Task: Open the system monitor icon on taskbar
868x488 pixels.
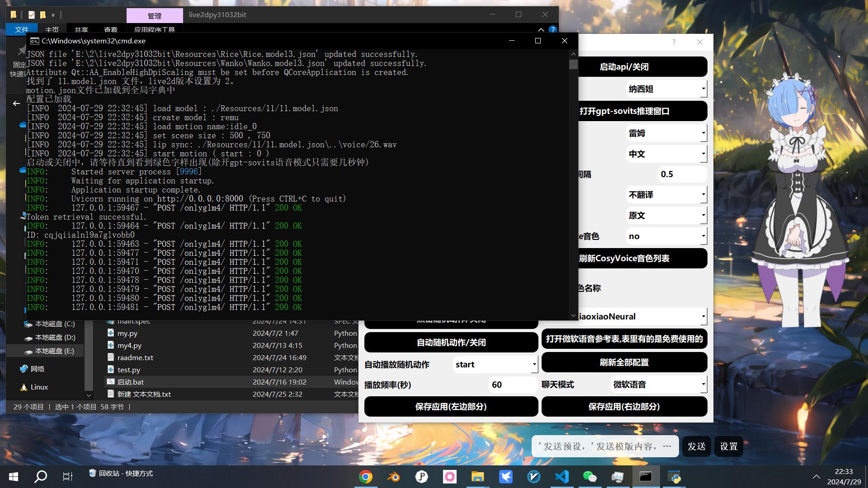Action: (x=618, y=477)
